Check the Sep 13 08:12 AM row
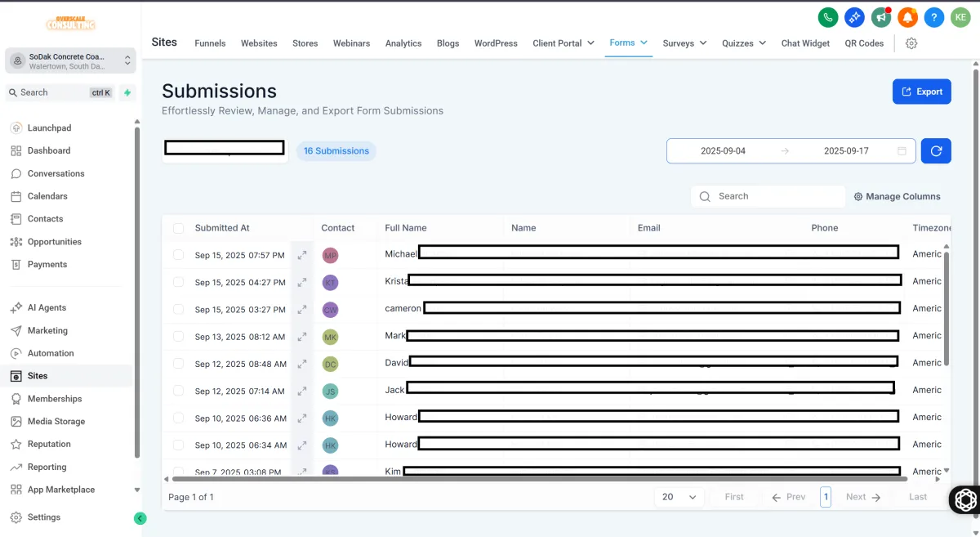Screen dimensions: 980x537 [178, 337]
